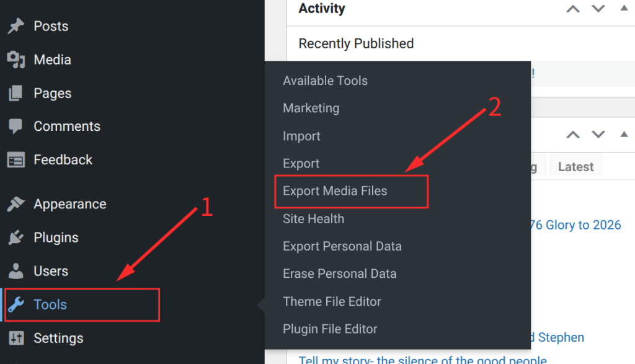Open the Theme File Editor entry
This screenshot has width=635, height=364.
click(x=332, y=301)
